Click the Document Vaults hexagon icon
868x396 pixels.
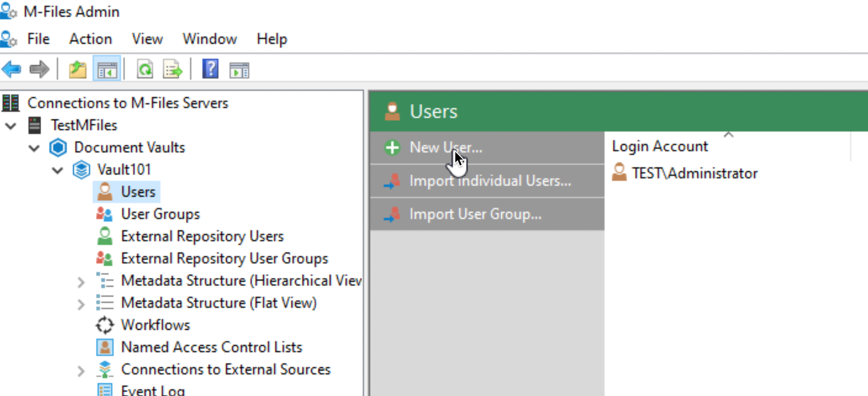[58, 147]
